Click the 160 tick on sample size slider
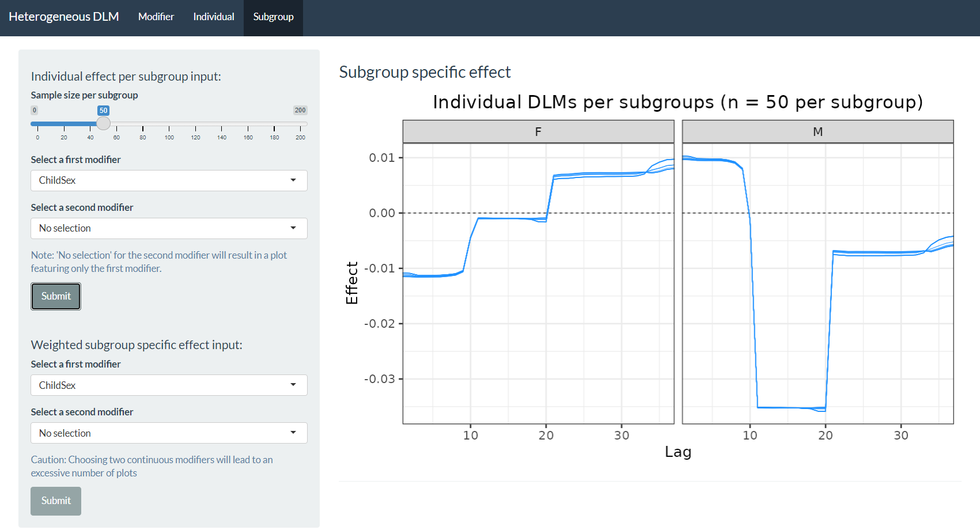 248,124
